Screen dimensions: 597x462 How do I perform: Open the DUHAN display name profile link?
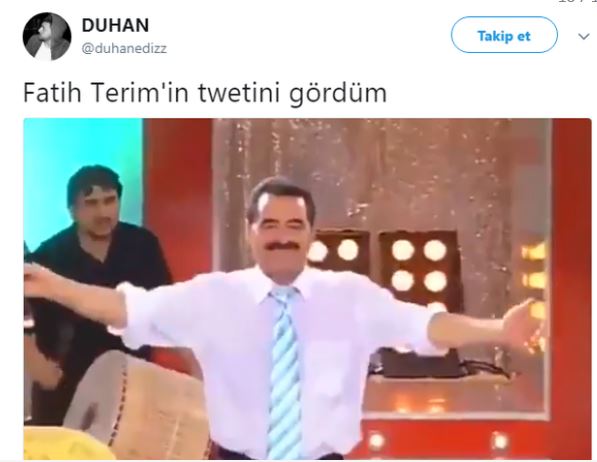(x=115, y=25)
